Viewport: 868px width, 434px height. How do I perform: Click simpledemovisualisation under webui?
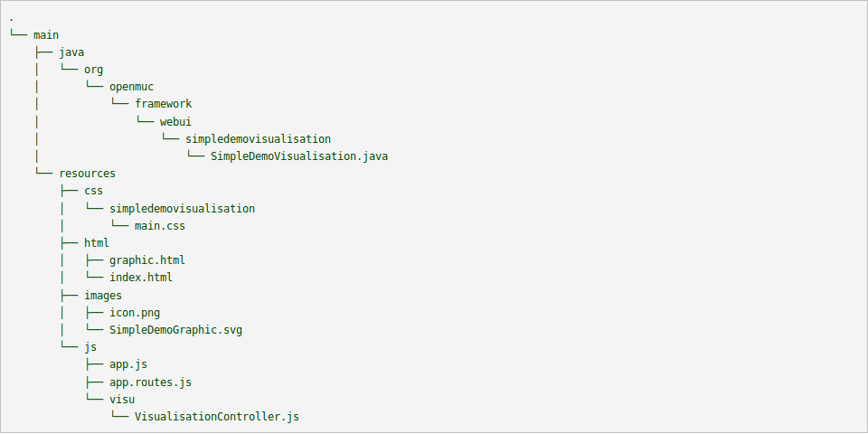coord(258,138)
